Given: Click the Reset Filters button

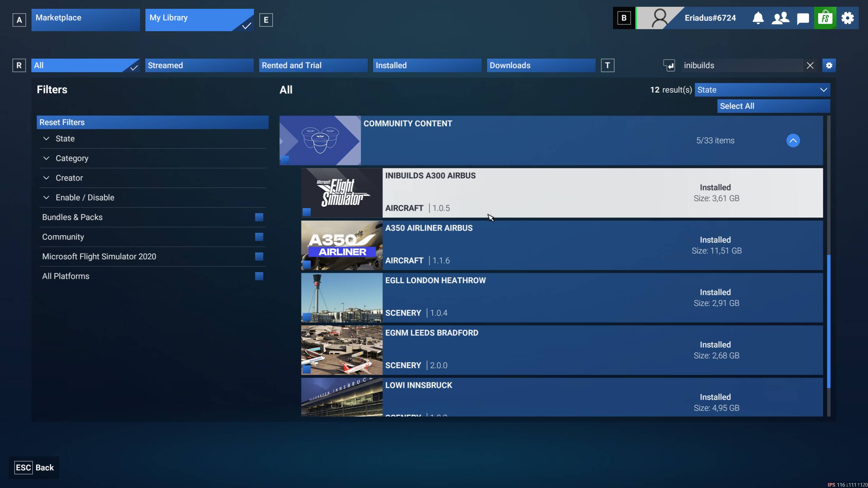Looking at the screenshot, I should pos(152,122).
